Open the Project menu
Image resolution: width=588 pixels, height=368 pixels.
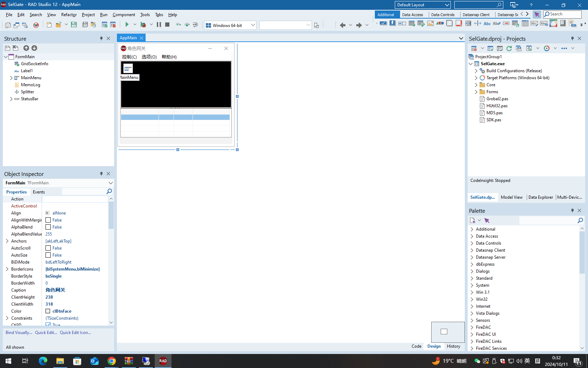click(x=88, y=15)
